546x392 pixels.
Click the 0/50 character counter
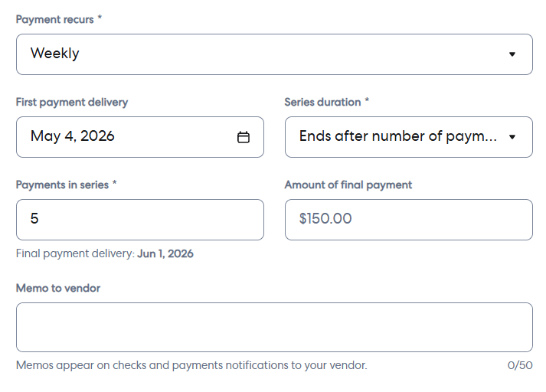(520, 365)
